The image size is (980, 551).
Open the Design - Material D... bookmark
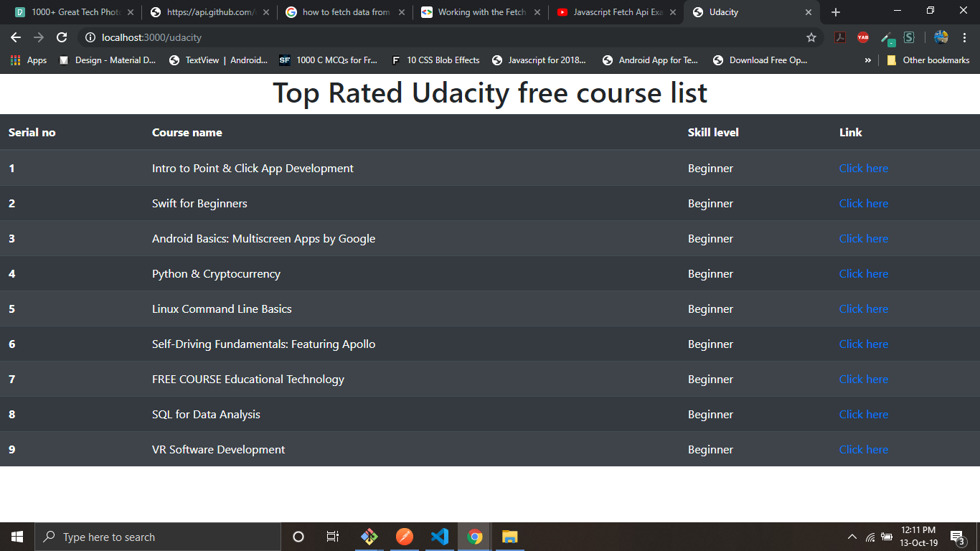(x=107, y=60)
